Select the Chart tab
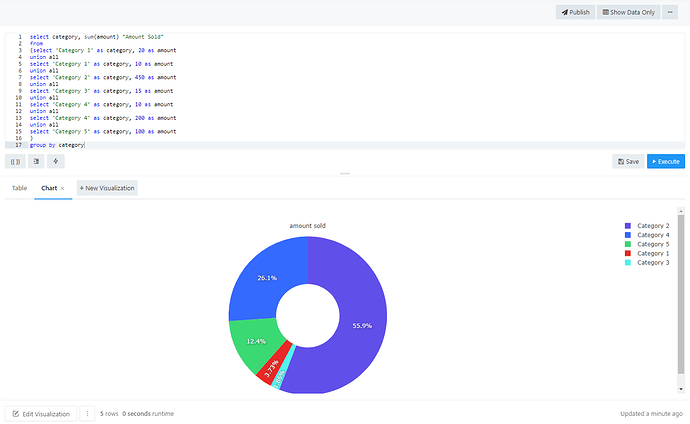This screenshot has width=690, height=424. 49,188
